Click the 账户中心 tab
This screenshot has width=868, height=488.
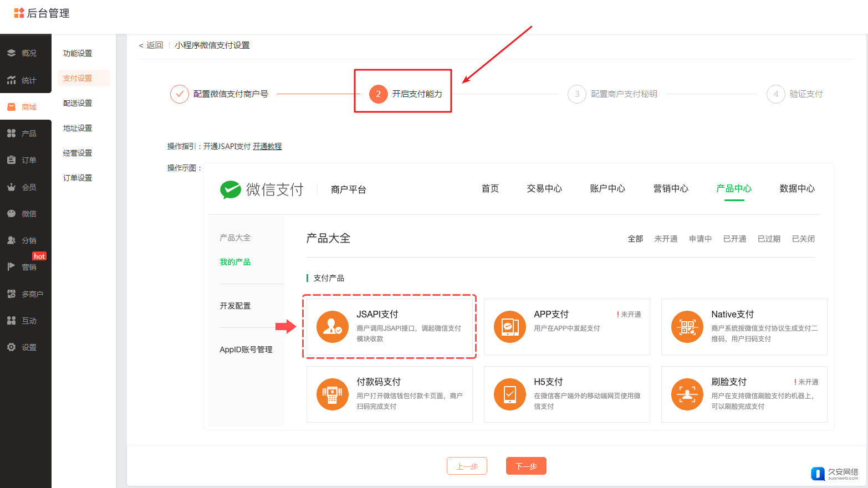point(607,188)
